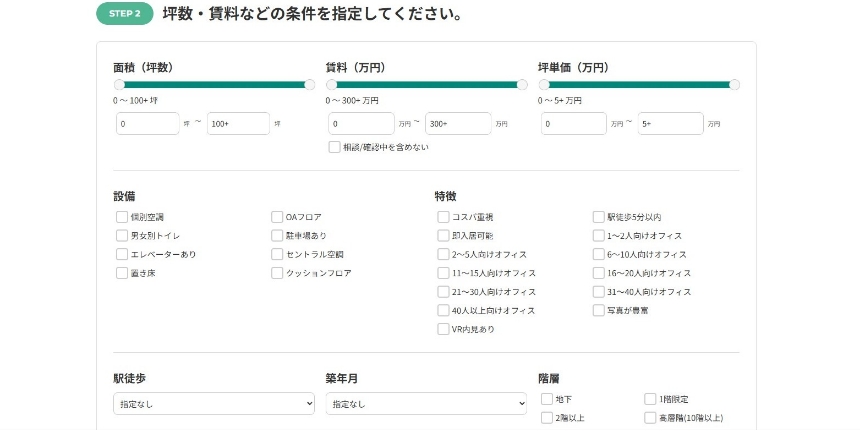Check the 1階限定 floor option
This screenshot has height=431, width=860.
(x=650, y=399)
